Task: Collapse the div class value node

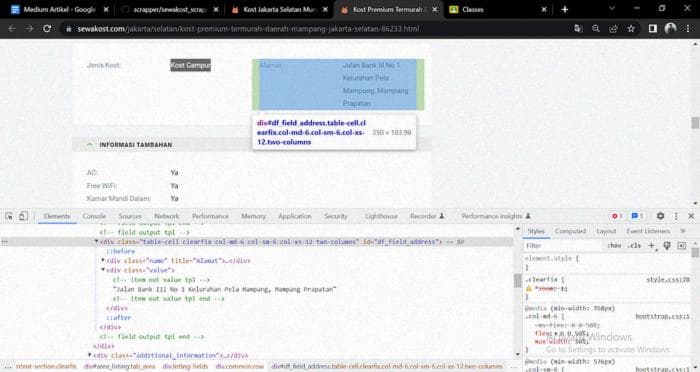Action: (x=103, y=270)
